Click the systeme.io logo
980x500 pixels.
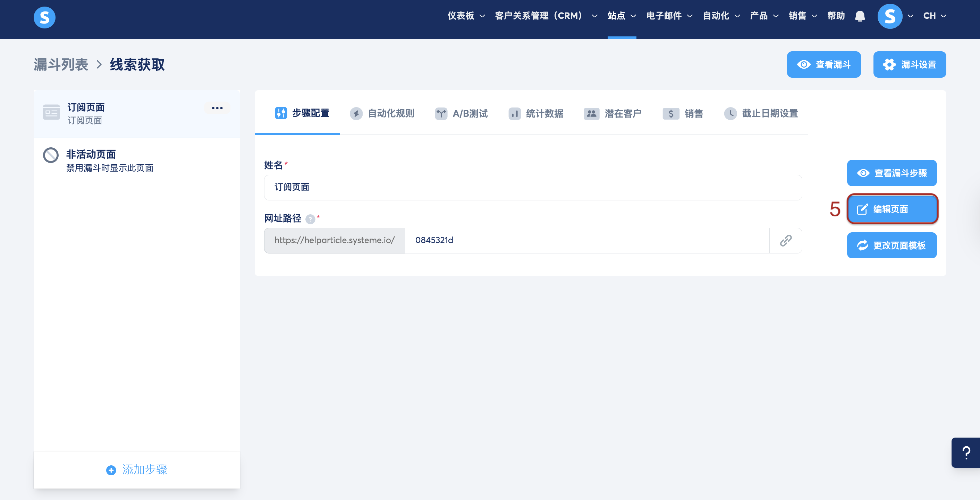pos(44,17)
